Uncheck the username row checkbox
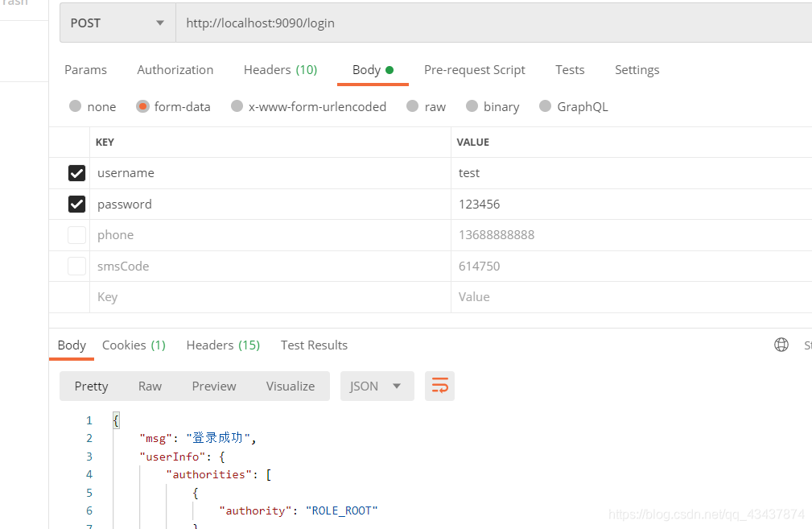 (76, 173)
